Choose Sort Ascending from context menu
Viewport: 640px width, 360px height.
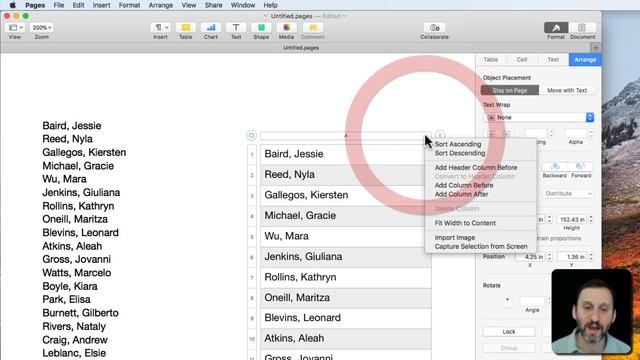(x=458, y=144)
